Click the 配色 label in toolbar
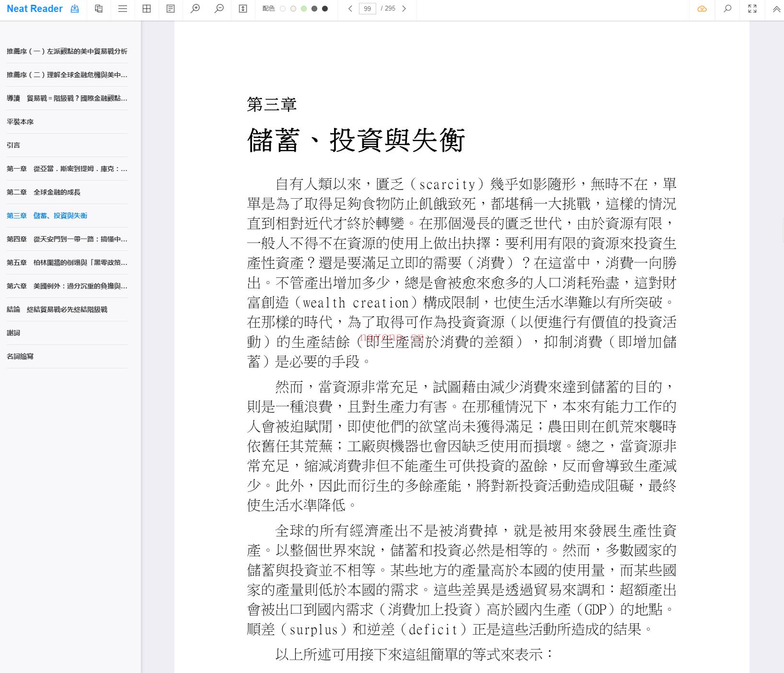 (268, 9)
